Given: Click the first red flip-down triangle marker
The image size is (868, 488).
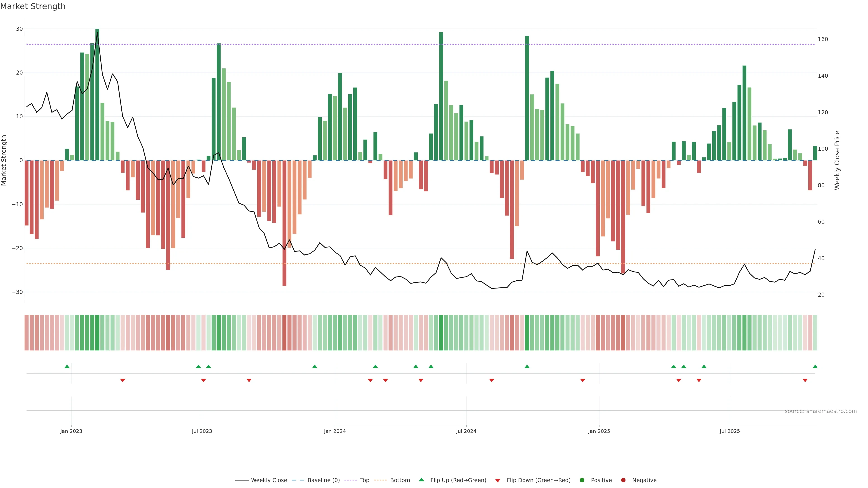Looking at the screenshot, I should coord(123,380).
